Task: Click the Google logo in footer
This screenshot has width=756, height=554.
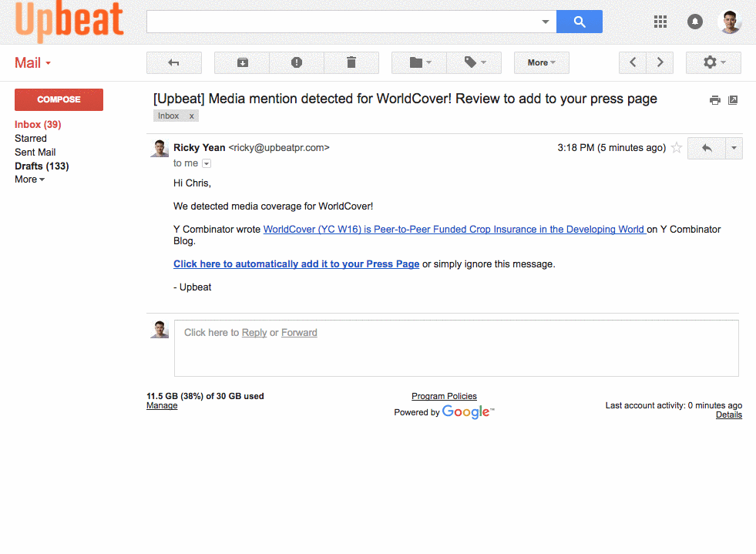Action: [467, 411]
